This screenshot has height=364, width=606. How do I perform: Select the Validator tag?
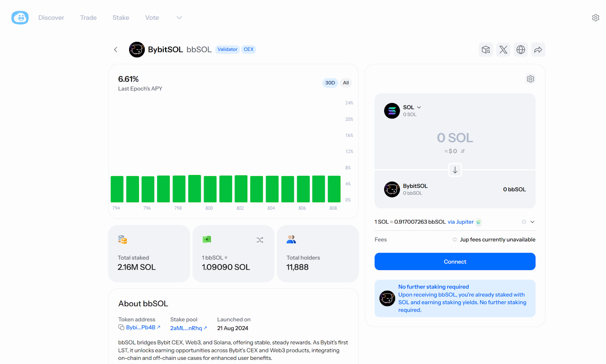click(227, 49)
